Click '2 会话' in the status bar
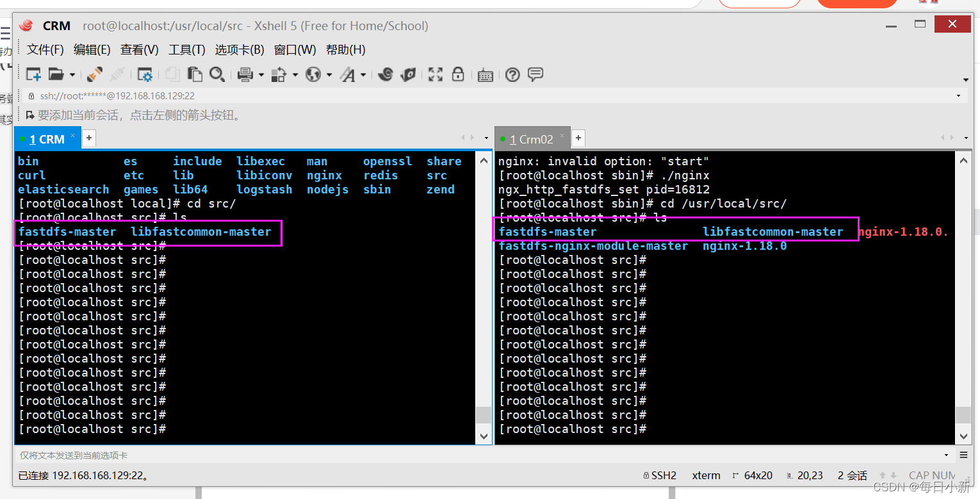 [x=852, y=475]
